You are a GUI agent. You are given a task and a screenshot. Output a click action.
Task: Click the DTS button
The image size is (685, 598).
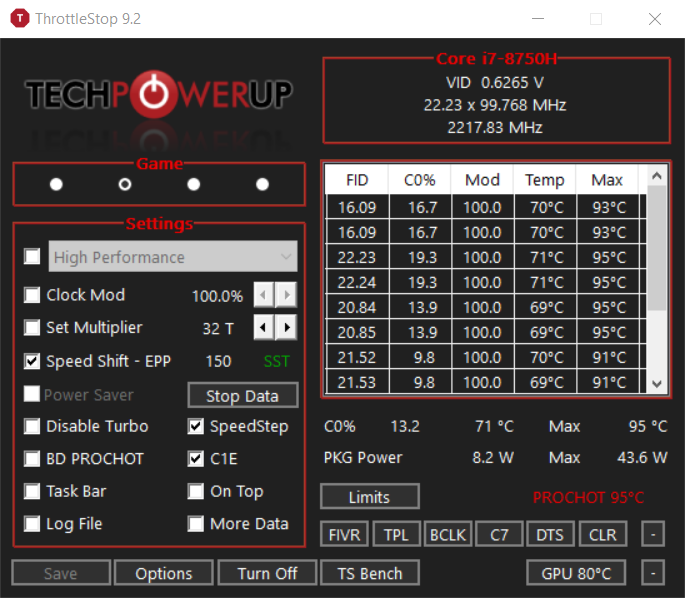(x=550, y=534)
